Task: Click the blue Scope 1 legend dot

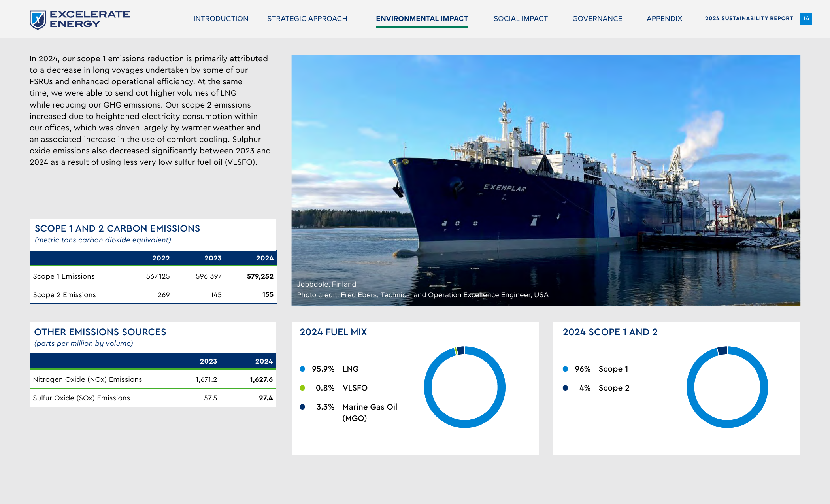Action: click(x=566, y=369)
